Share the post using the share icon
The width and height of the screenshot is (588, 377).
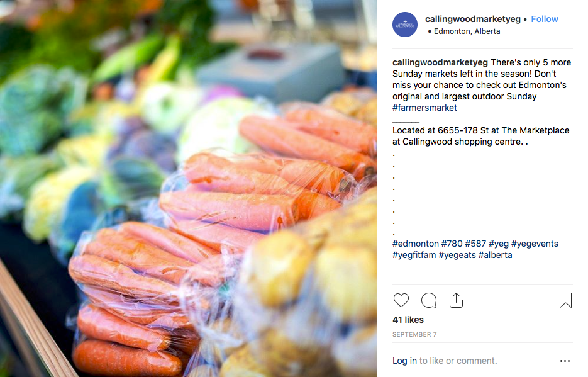click(x=456, y=300)
